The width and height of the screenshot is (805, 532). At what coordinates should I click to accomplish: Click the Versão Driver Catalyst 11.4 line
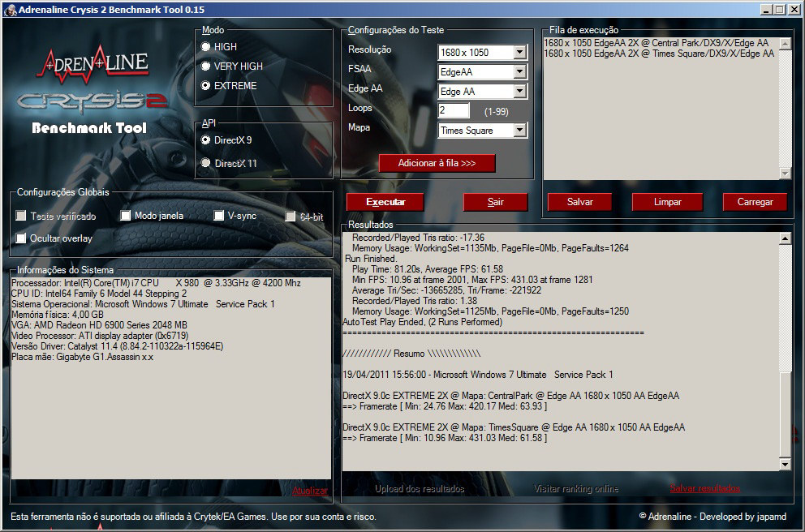click(117, 346)
